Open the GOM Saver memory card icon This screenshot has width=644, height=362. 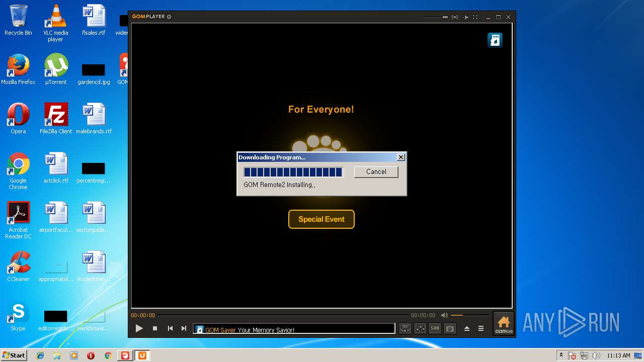[x=495, y=40]
